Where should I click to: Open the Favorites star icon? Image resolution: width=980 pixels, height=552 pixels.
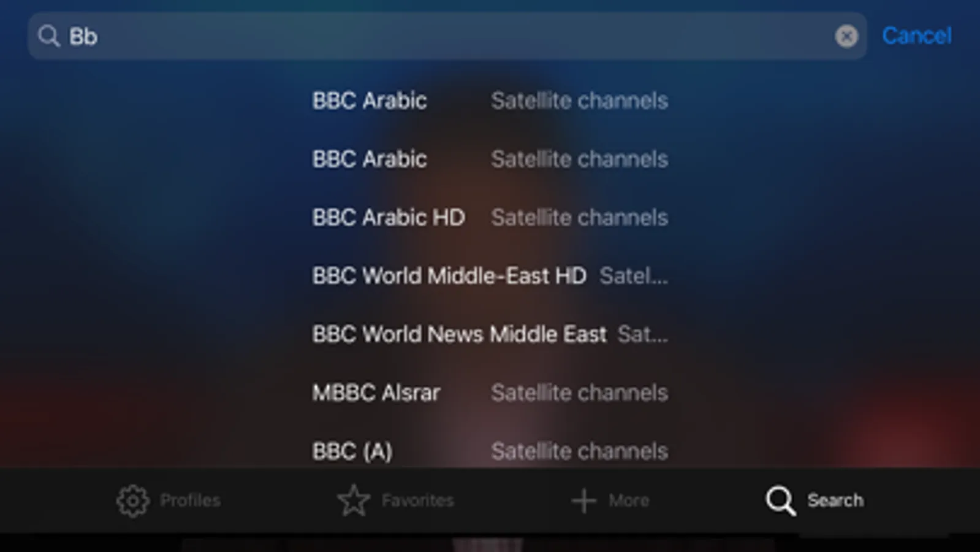pos(354,500)
